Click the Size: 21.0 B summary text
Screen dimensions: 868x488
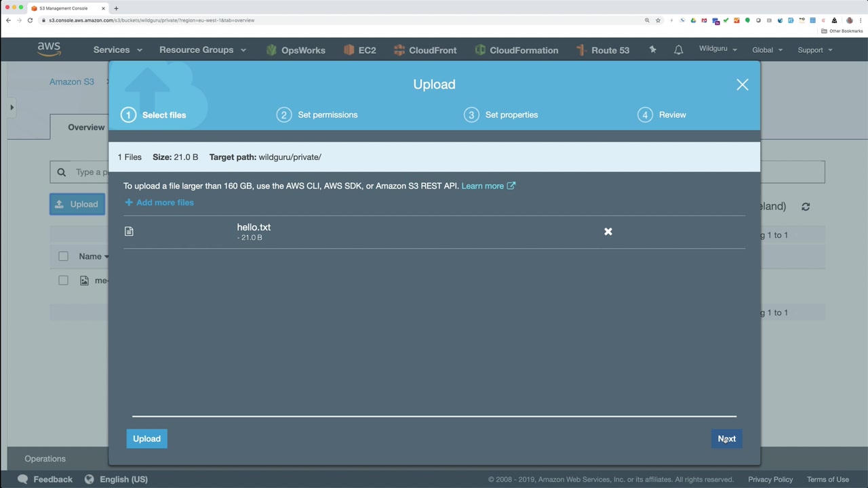tap(175, 157)
